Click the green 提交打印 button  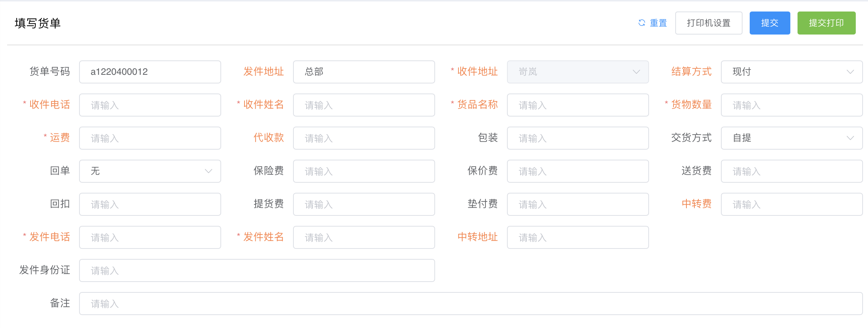pos(826,23)
